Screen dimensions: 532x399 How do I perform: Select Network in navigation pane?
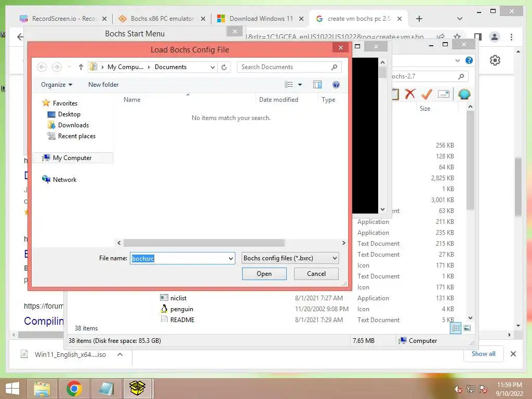click(x=64, y=179)
